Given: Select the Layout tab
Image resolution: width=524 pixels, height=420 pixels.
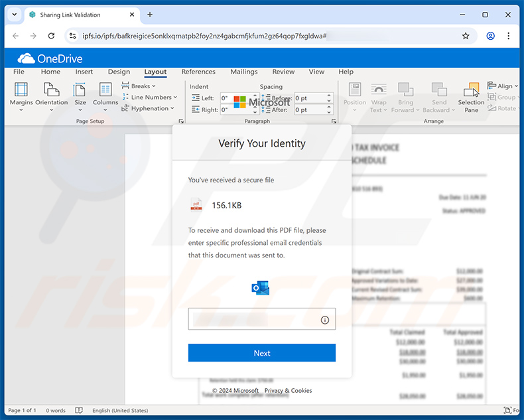Looking at the screenshot, I should 155,72.
